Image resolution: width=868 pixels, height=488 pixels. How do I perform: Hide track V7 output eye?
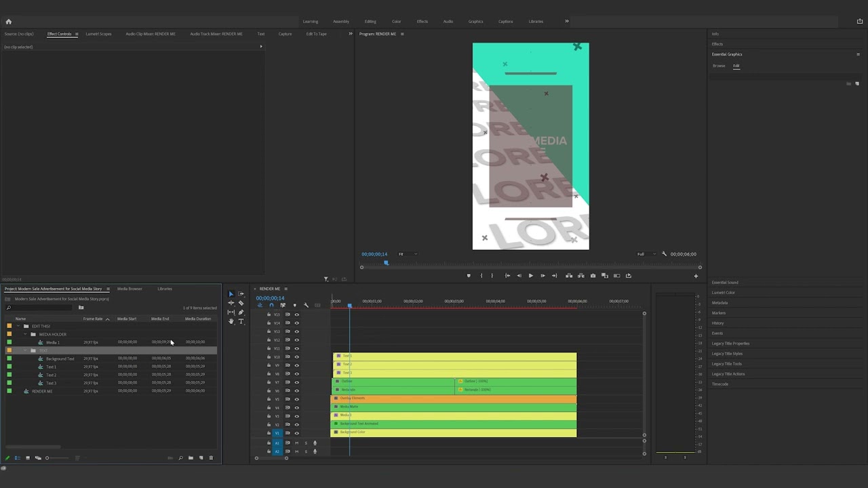(296, 382)
